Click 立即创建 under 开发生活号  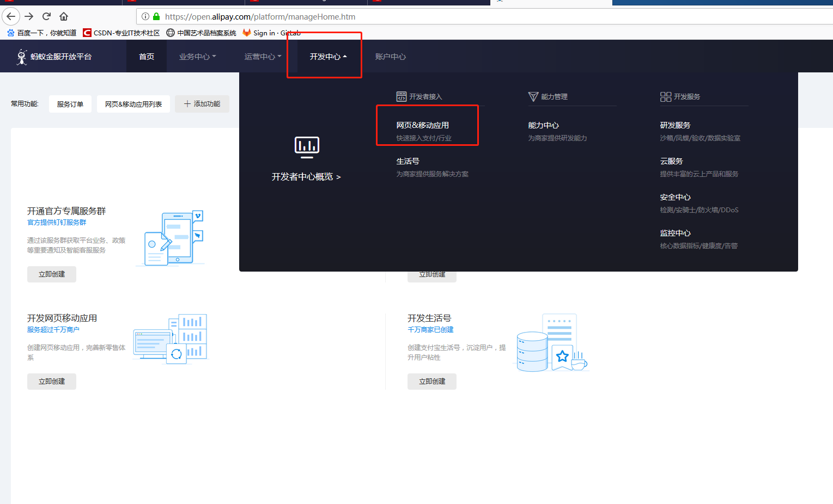432,382
